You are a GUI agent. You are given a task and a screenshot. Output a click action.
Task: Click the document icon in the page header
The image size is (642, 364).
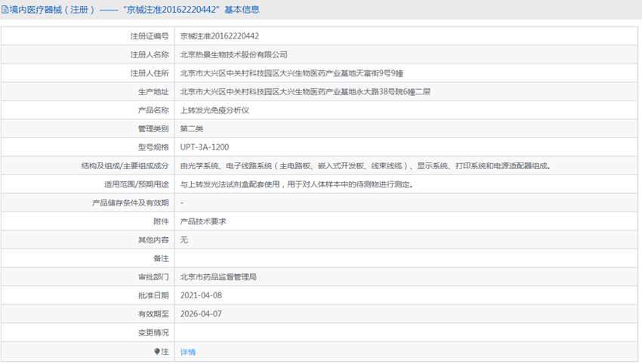5,10
